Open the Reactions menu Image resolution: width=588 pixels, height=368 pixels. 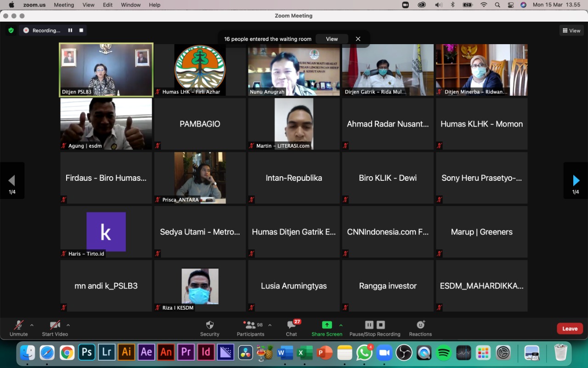tap(420, 325)
